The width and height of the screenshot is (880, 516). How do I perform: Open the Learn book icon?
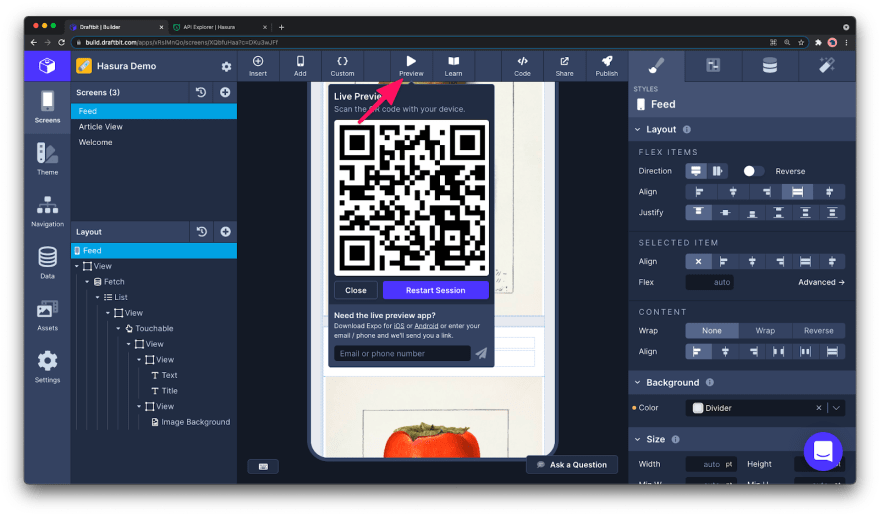453,66
